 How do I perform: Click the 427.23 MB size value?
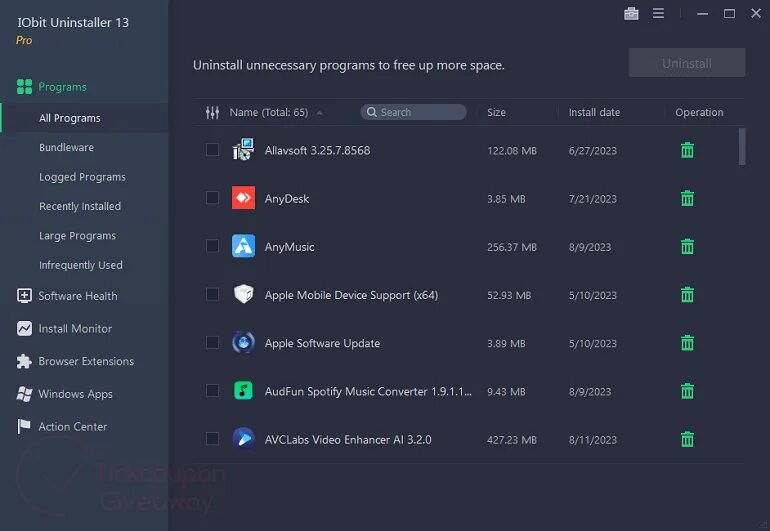tap(512, 440)
